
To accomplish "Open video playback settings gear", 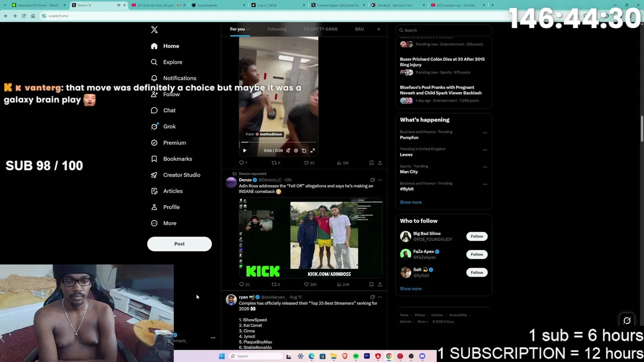I will [296, 150].
